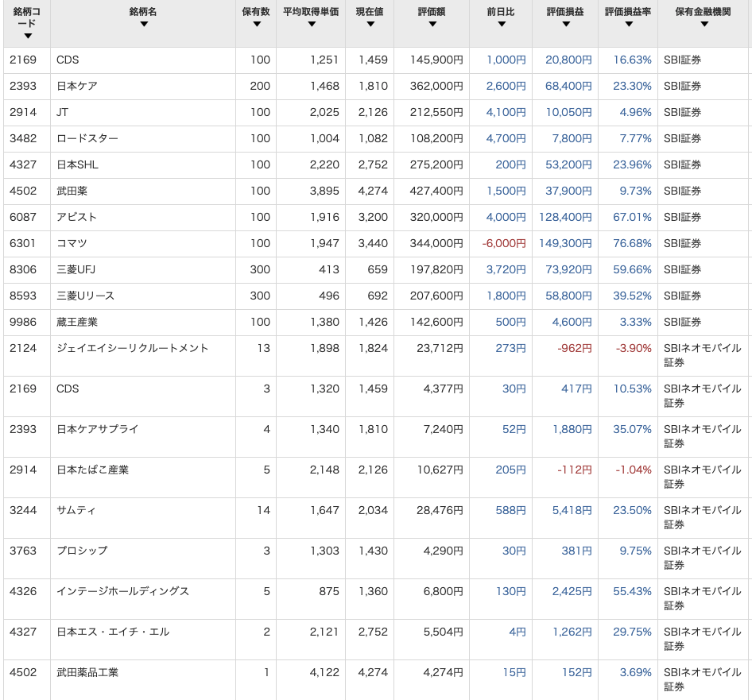The image size is (752, 700).
Task: Click stock code 3244
Action: (23, 510)
